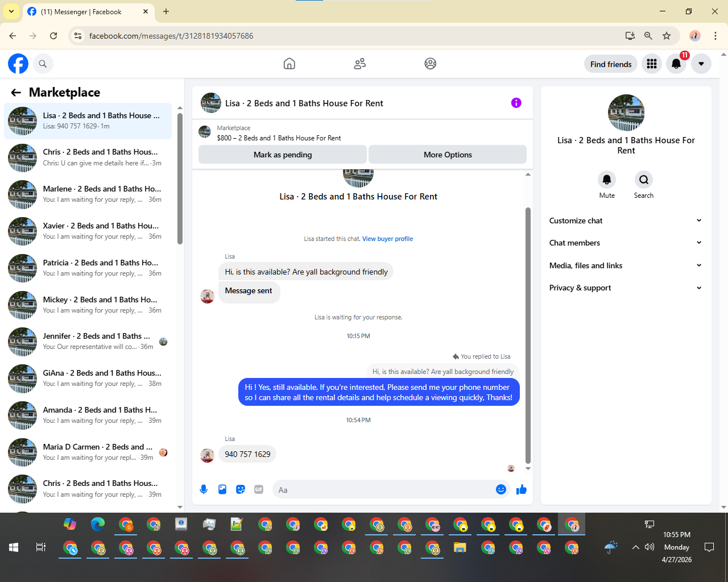Viewport: 728px width, 582px height.
Task: Click the house thumbnail in chat header
Action: (211, 103)
